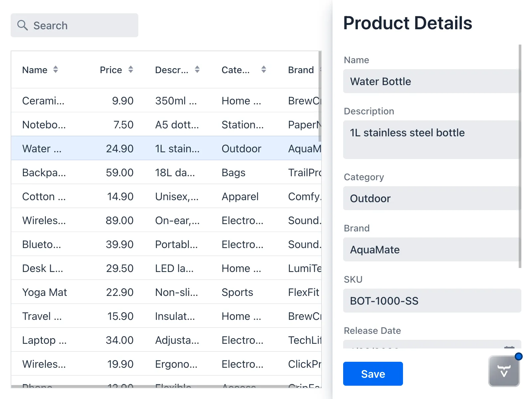This screenshot has width=532, height=399.
Task: Click the Description field with stainless steel text
Action: point(430,139)
